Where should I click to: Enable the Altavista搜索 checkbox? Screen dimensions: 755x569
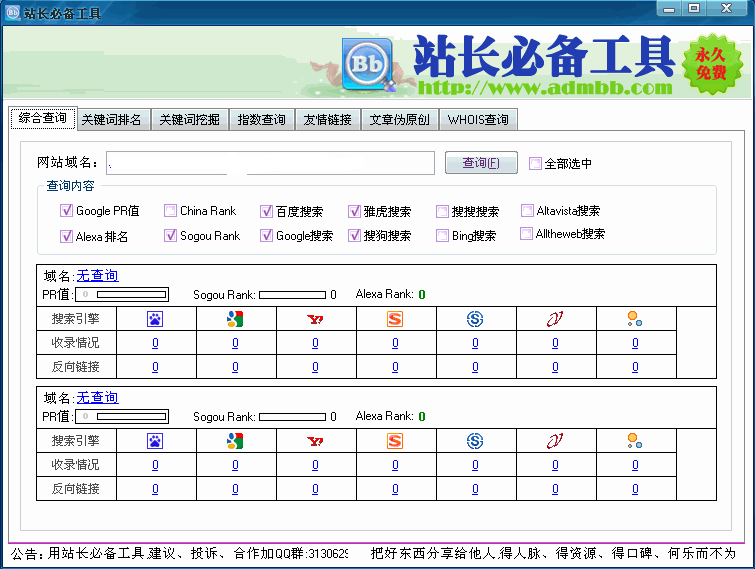click(x=527, y=210)
